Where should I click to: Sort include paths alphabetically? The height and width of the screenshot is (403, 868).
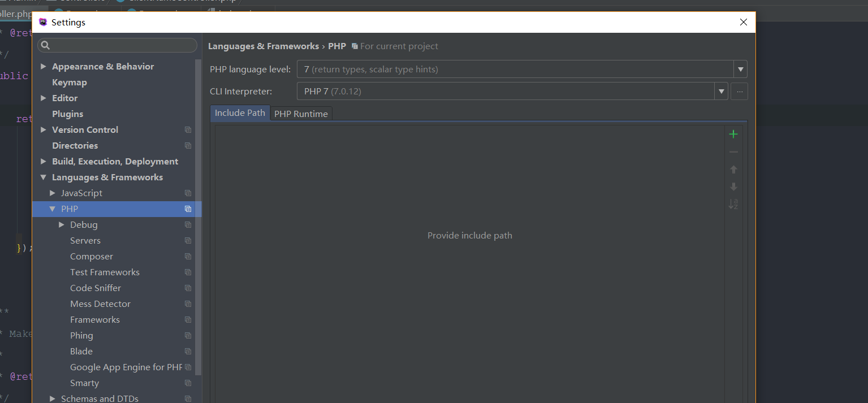coord(733,204)
